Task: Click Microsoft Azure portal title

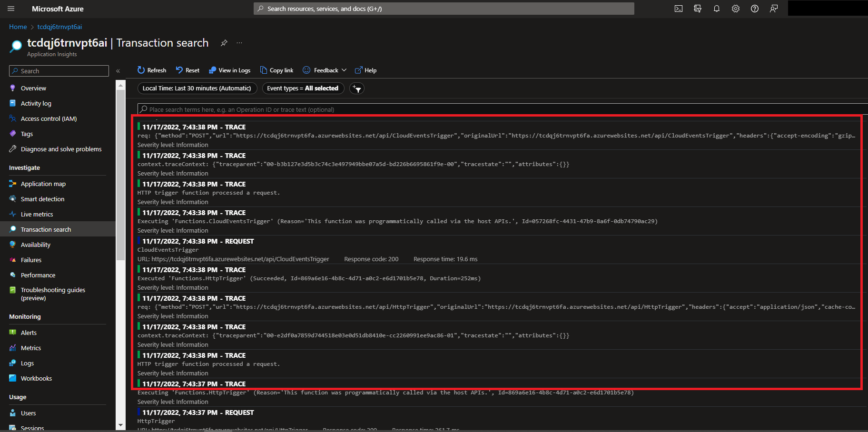Action: 58,9
